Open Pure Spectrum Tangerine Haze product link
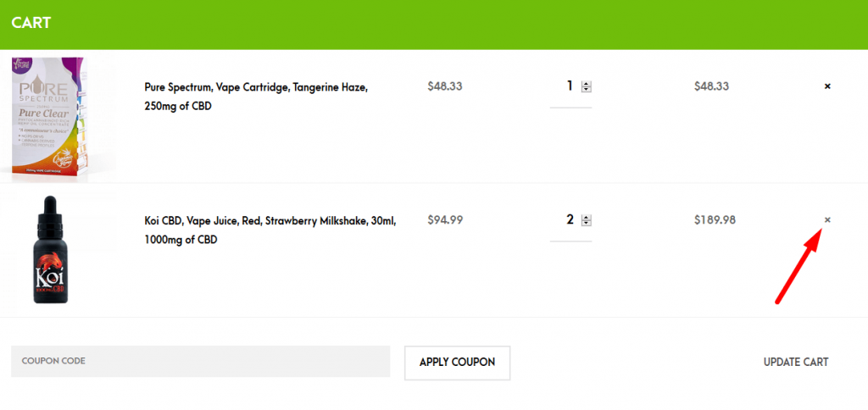The height and width of the screenshot is (410, 868). pyautogui.click(x=256, y=97)
